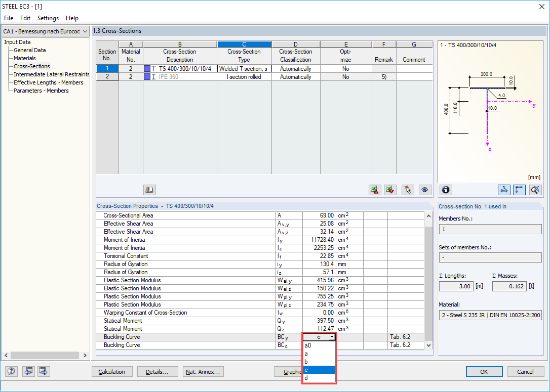
Task: Select buckling curve b from list
Action: pyautogui.click(x=319, y=362)
